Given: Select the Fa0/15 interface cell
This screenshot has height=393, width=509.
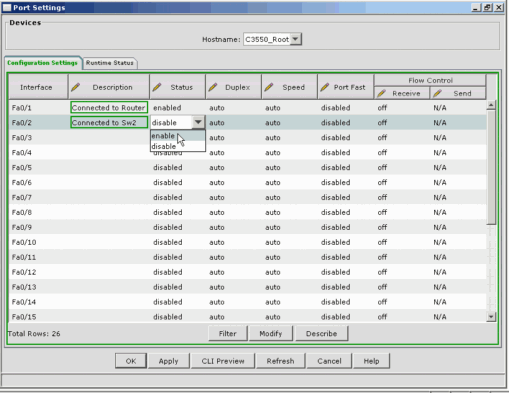Looking at the screenshot, I should [38, 317].
